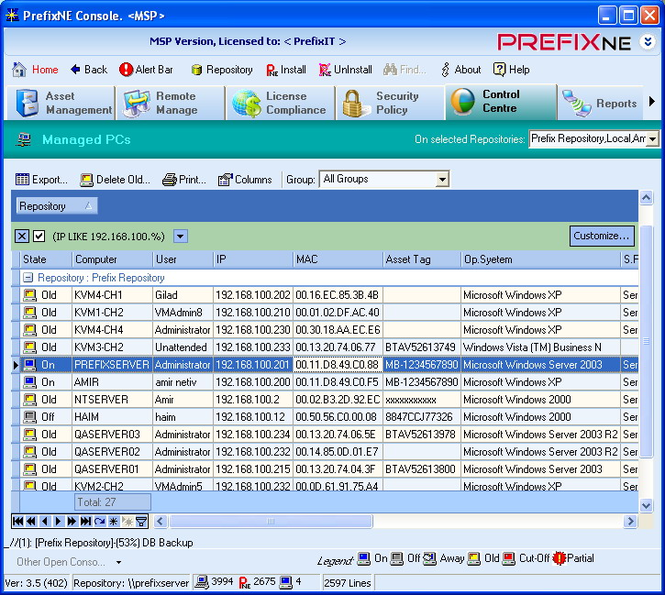Image resolution: width=665 pixels, height=595 pixels.
Task: Click IP cell 192.168.100.12
Action: [x=253, y=417]
